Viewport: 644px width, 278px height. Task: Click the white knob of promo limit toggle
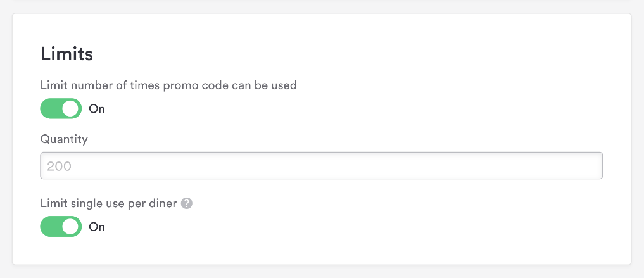click(x=72, y=109)
